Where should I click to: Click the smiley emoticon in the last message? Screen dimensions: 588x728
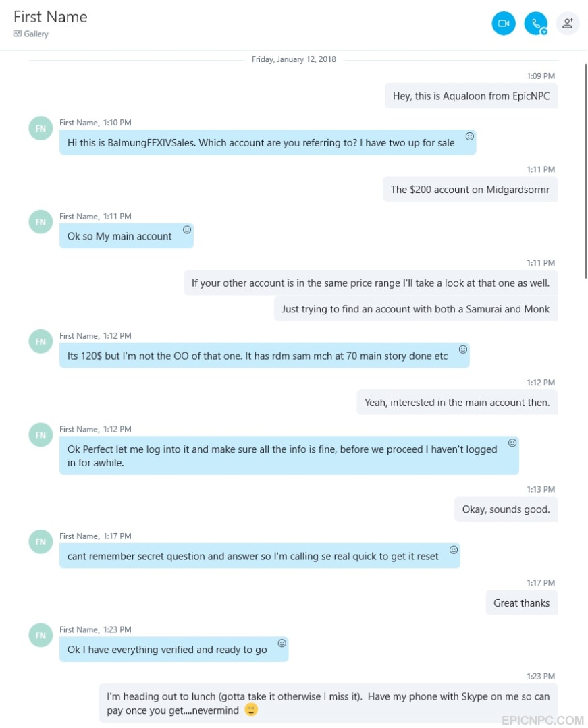[251, 709]
